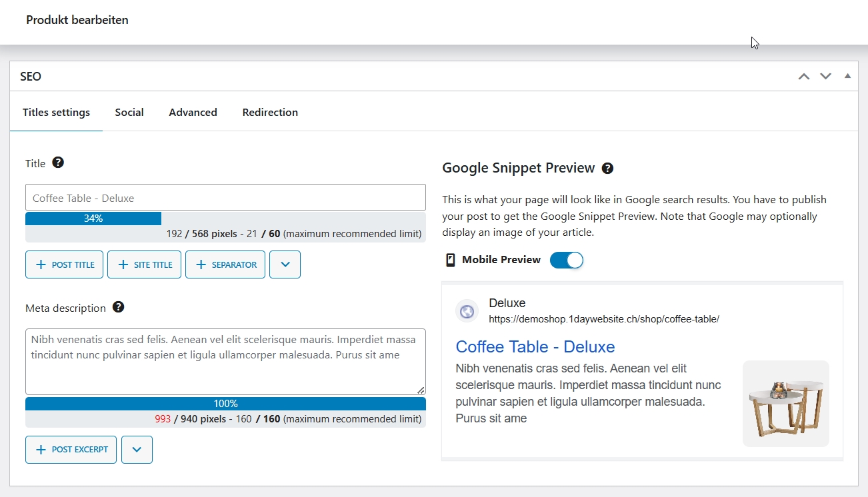Open Google Snippet Preview help icon
Screen dimensions: 868x497
pos(607,168)
